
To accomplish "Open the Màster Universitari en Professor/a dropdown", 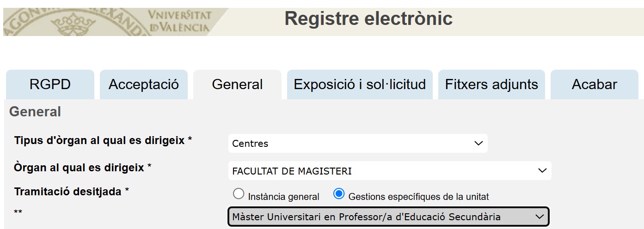I will [x=388, y=217].
